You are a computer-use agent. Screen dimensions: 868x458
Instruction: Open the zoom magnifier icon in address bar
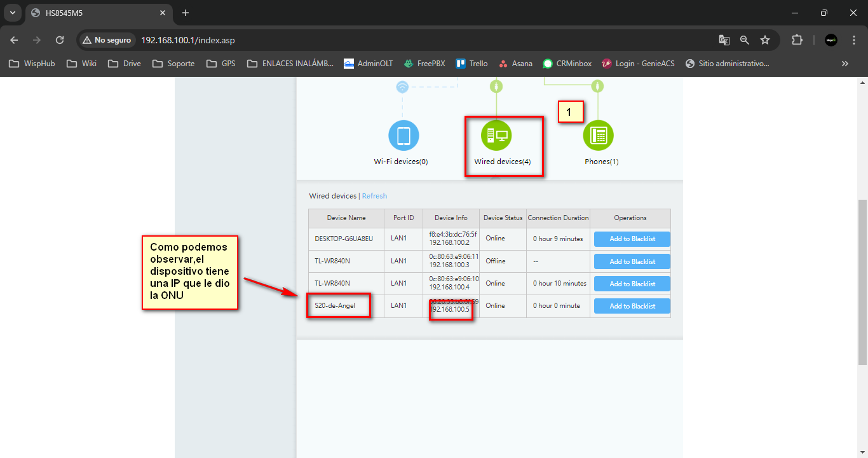745,40
